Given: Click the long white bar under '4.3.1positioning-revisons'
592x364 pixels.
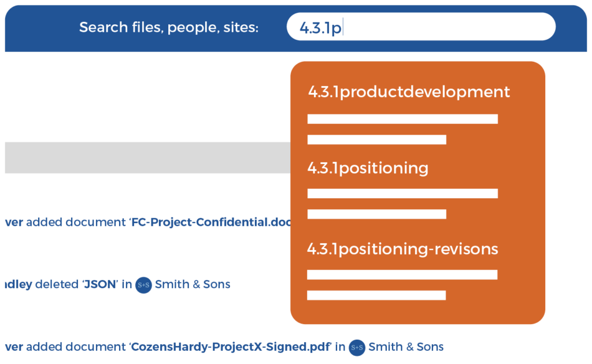Looking at the screenshot, I should [402, 274].
